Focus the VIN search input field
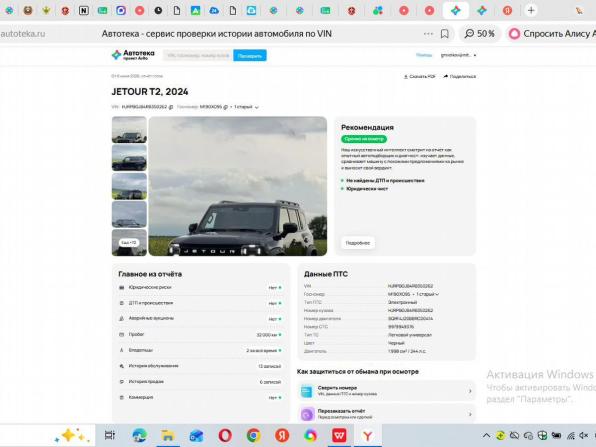 click(x=198, y=55)
